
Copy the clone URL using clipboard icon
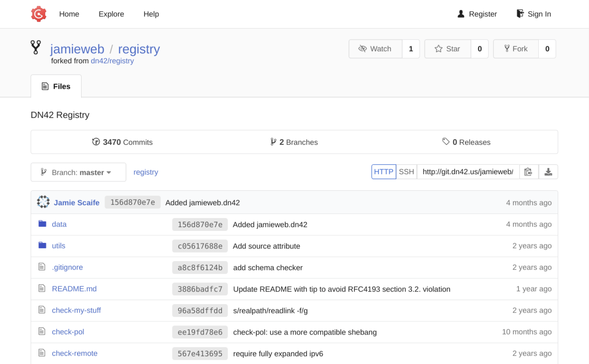(528, 172)
